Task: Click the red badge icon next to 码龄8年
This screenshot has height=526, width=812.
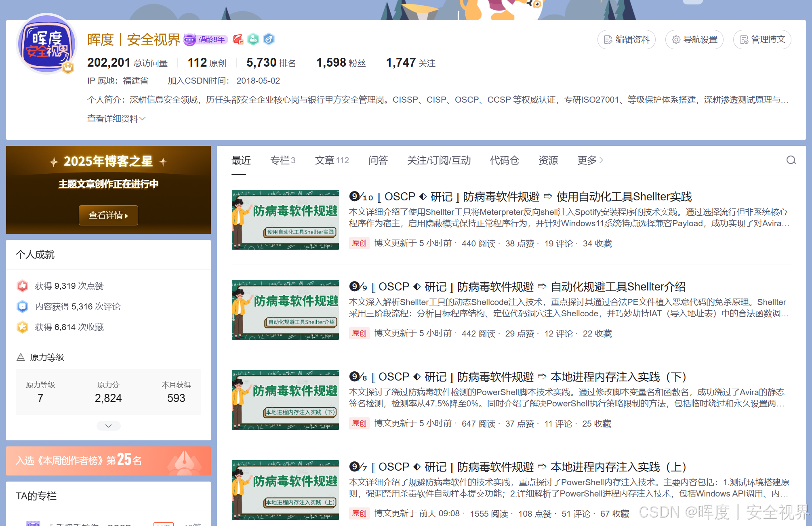Action: click(238, 39)
